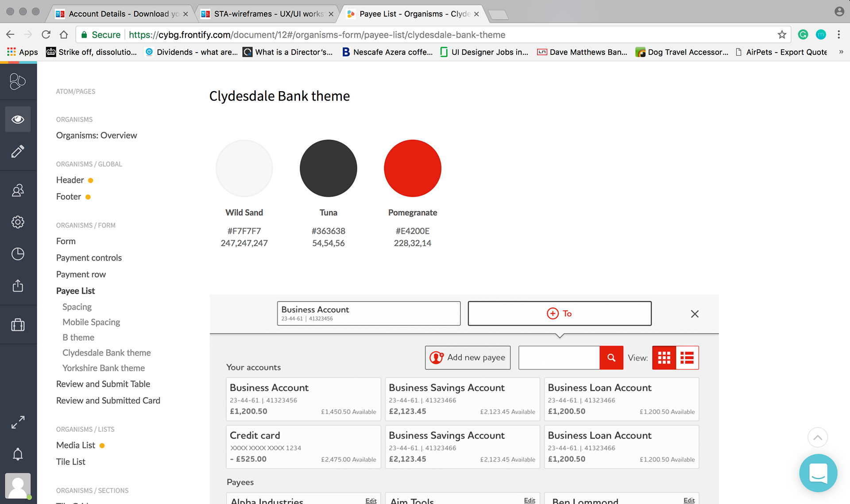Open the notifications bell icon

18,454
